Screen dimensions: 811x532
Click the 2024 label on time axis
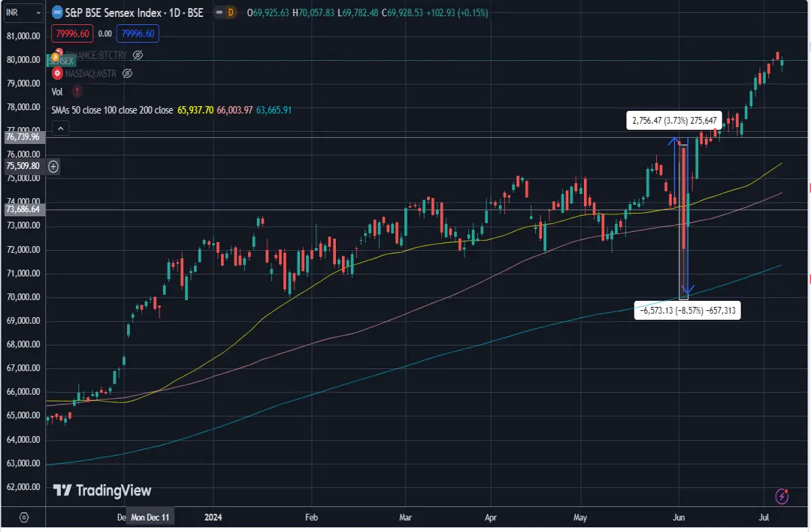click(x=212, y=517)
